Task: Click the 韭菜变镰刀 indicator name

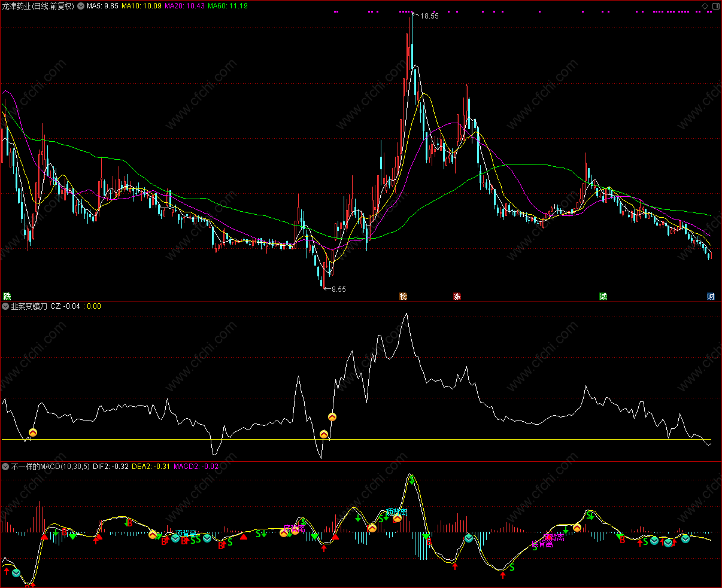Action: 29,306
